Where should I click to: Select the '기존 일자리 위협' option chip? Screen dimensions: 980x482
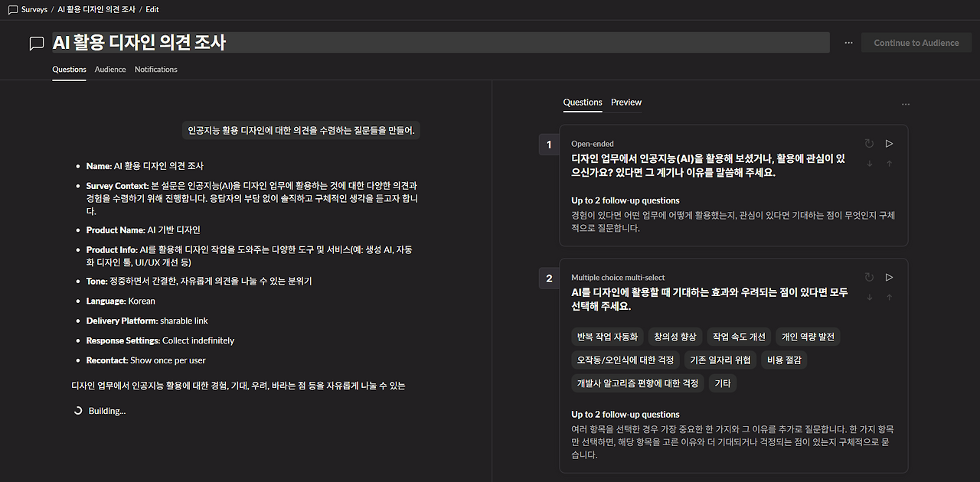[x=720, y=360]
